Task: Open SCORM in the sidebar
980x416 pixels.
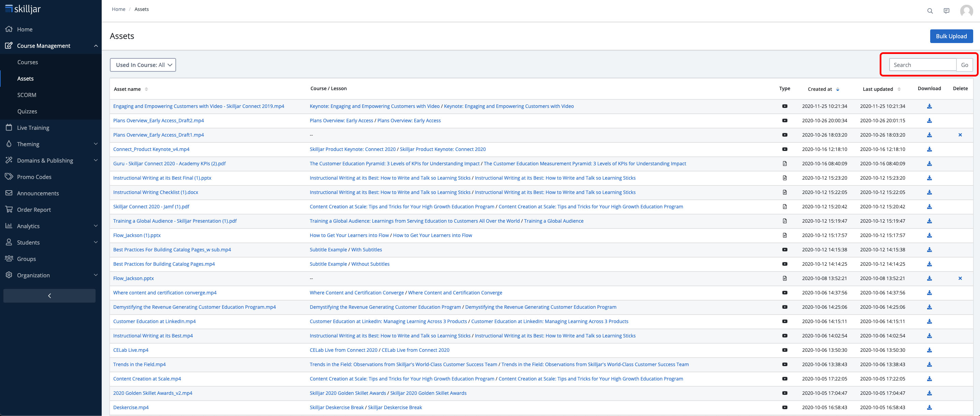Action: 27,95
